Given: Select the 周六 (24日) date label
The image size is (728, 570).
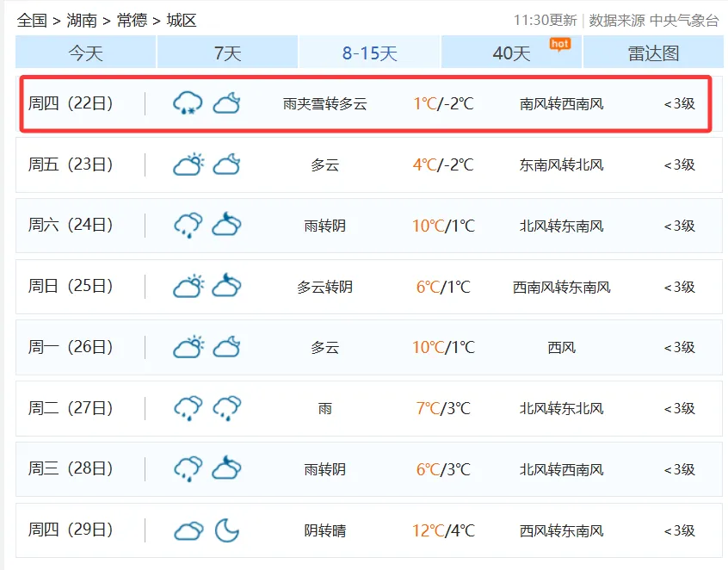Looking at the screenshot, I should 70,226.
